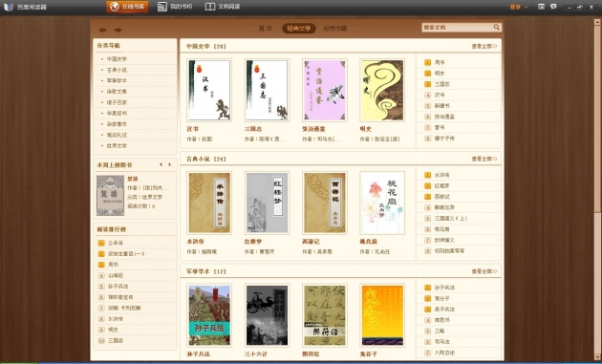Open 诗歌文集 in category navigation
602x364 pixels.
tap(117, 92)
